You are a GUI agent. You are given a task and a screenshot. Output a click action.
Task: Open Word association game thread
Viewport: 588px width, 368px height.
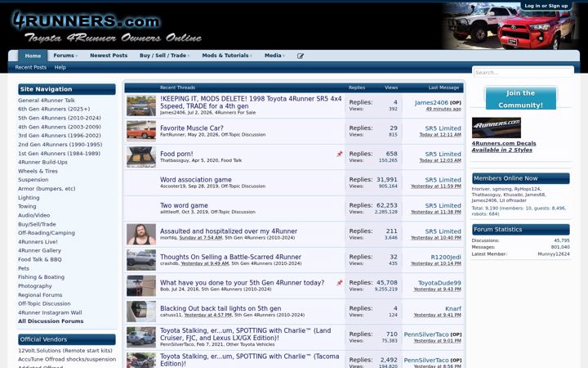(x=196, y=179)
